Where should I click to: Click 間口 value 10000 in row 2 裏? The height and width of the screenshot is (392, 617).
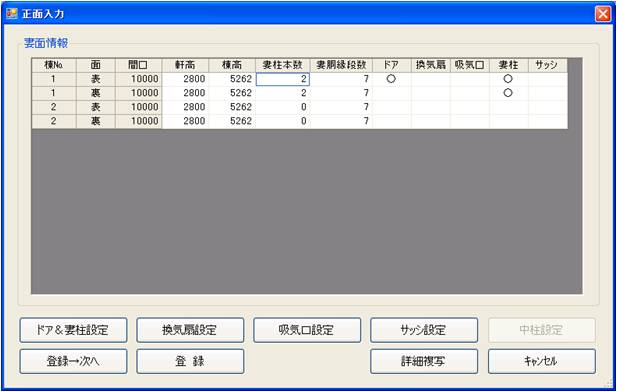[x=139, y=122]
